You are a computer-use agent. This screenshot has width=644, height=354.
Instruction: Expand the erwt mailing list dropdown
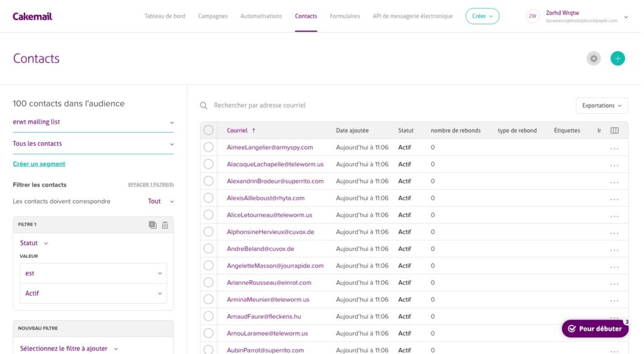[x=93, y=122]
